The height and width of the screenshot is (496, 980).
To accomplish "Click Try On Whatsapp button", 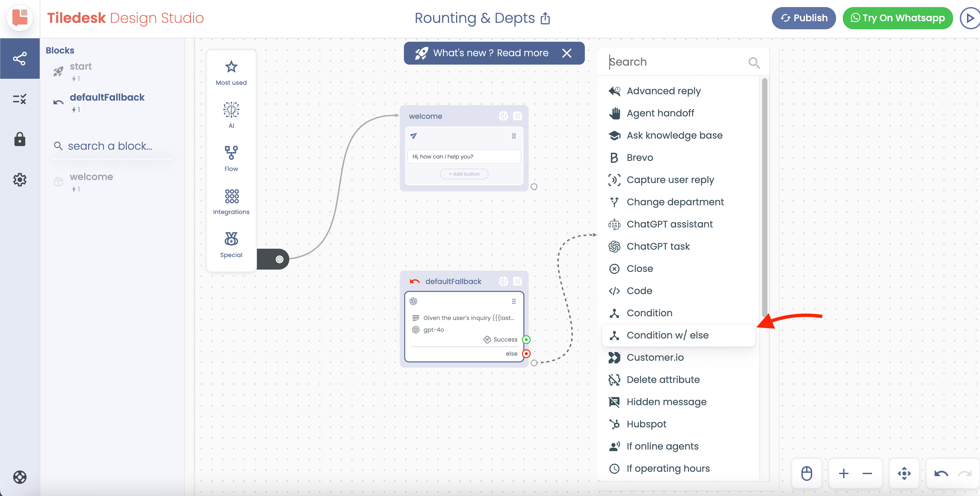I will [898, 18].
